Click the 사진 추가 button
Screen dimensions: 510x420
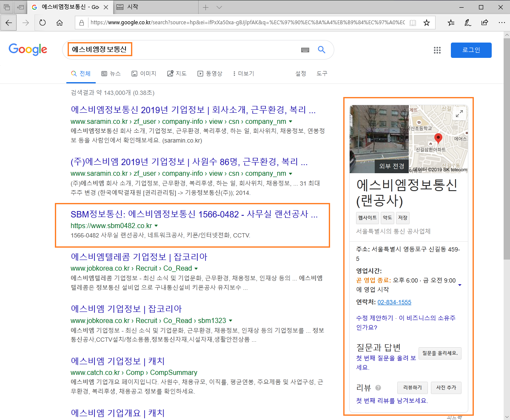(x=446, y=388)
